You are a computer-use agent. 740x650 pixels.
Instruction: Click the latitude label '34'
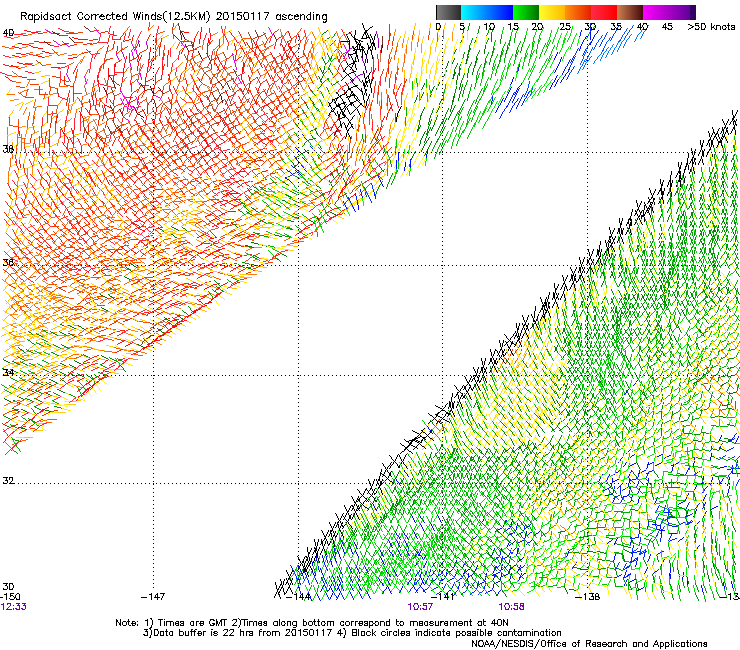point(8,372)
